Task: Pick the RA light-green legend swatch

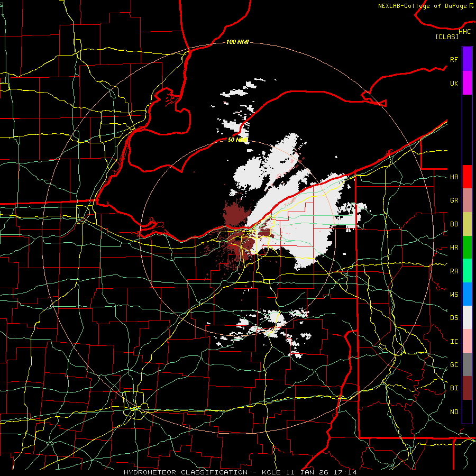Action: [467, 271]
